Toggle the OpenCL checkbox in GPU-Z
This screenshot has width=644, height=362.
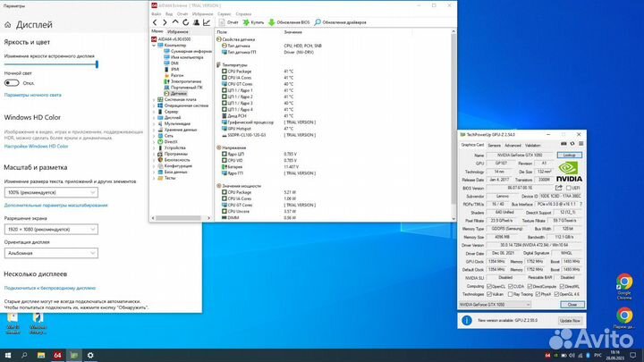(488, 287)
